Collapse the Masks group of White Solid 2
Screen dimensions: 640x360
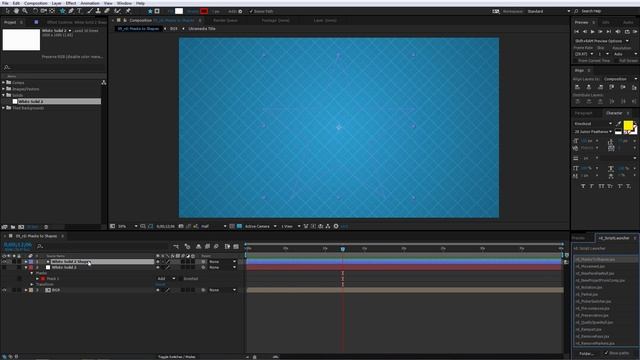tap(32, 273)
